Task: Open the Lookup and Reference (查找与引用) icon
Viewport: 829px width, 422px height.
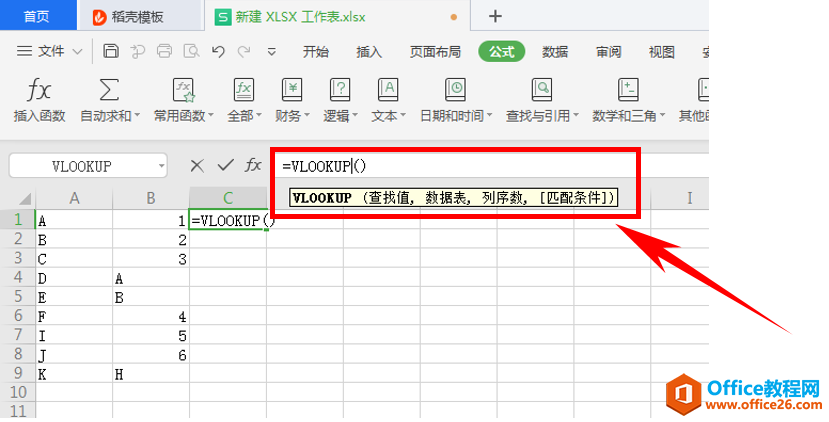Action: coord(542,90)
